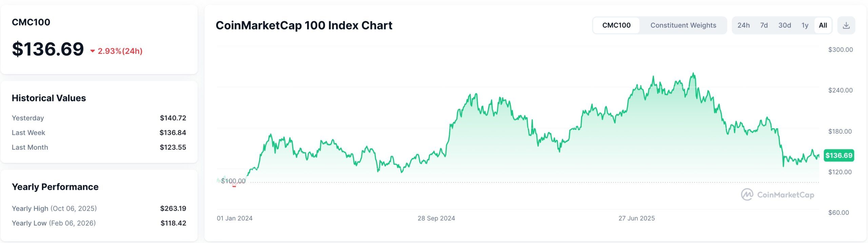Click the highlighted CMC100 selector button
Image resolution: width=868 pixels, height=243 pixels.
click(616, 25)
